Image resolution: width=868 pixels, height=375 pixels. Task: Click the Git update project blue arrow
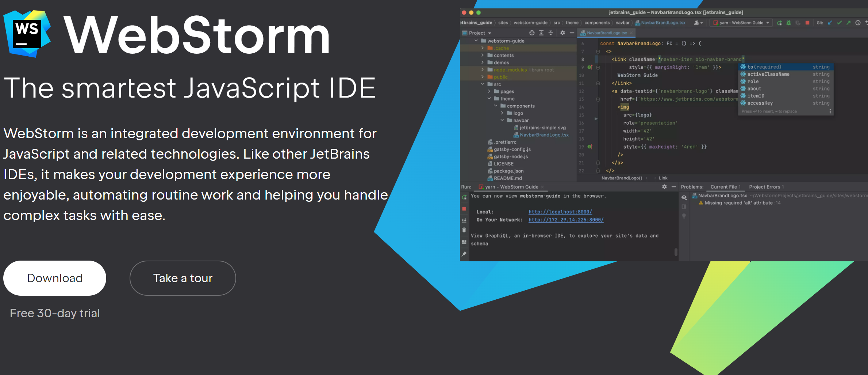pyautogui.click(x=830, y=23)
